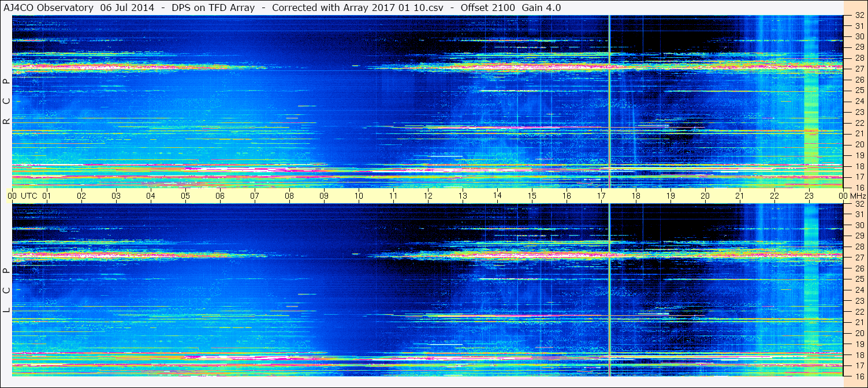The image size is (868, 388).
Task: Click hour label 22 on UTC time axis
Action: (774, 196)
